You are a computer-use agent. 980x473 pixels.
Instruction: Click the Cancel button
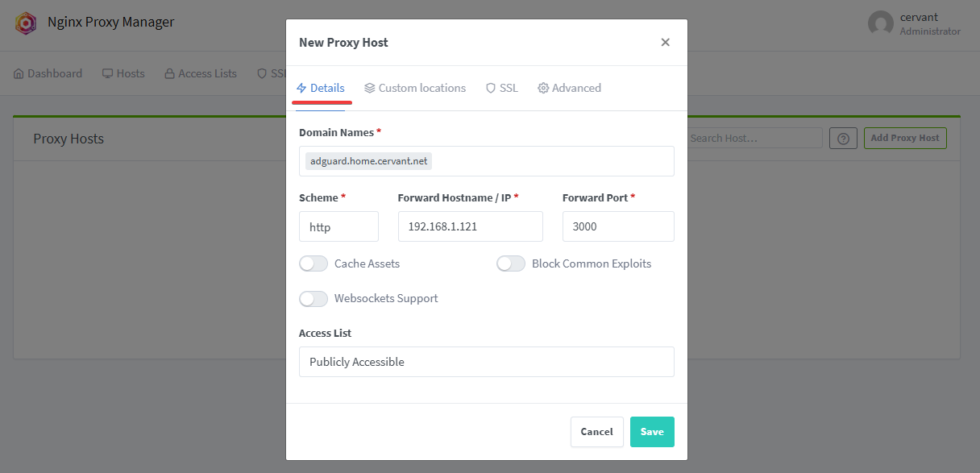point(596,432)
